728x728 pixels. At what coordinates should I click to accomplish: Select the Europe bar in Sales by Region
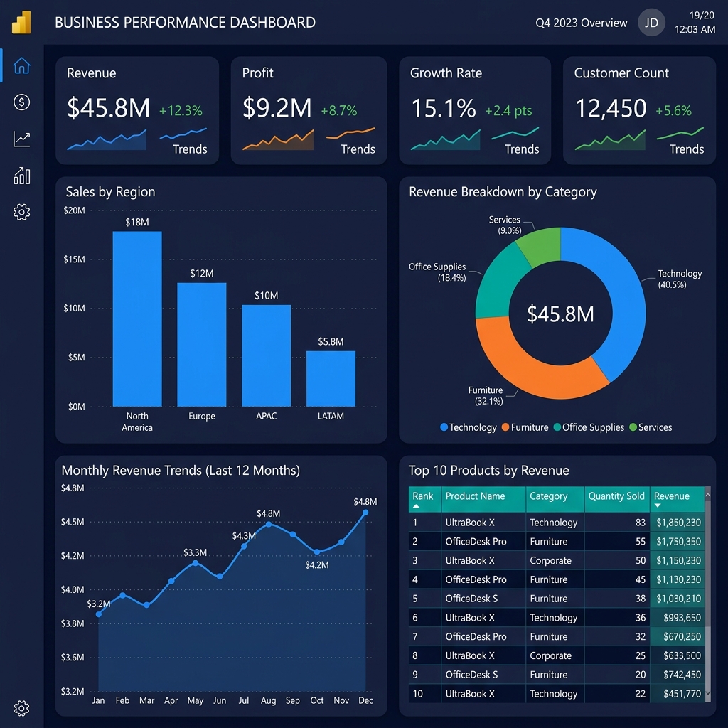[x=201, y=345]
